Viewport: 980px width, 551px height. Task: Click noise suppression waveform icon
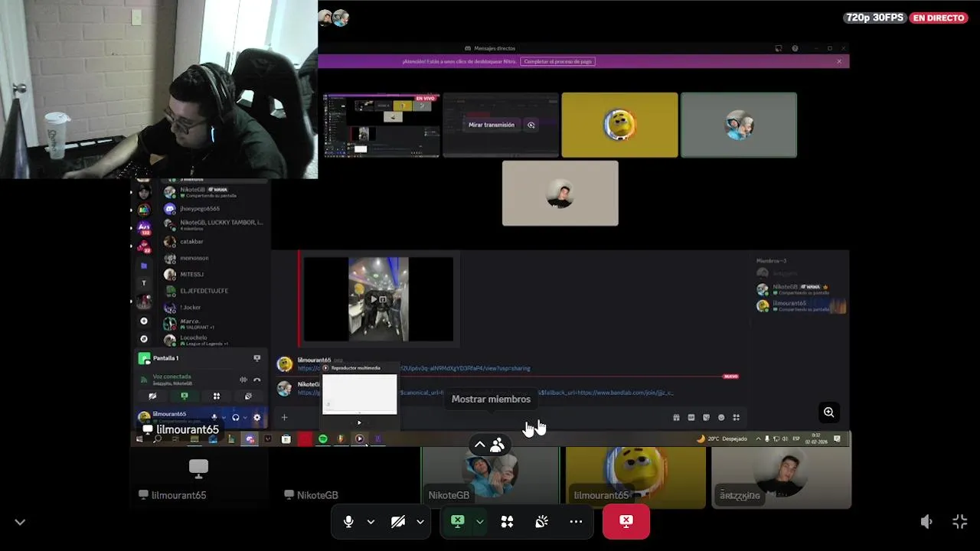[243, 380]
